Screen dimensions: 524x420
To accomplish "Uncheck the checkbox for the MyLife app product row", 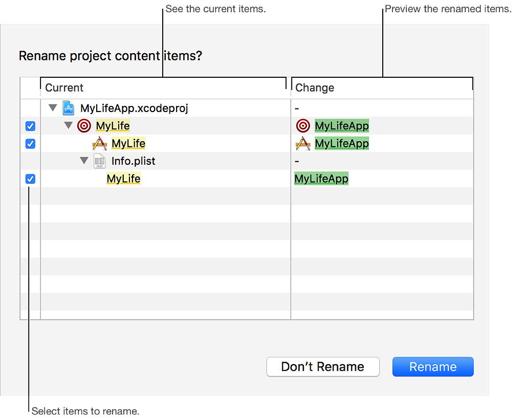I will point(30,144).
